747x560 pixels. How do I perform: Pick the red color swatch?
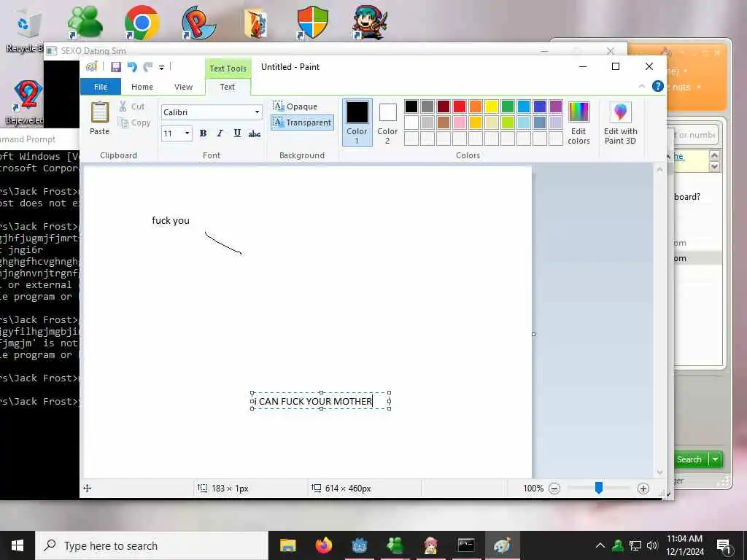tap(460, 106)
